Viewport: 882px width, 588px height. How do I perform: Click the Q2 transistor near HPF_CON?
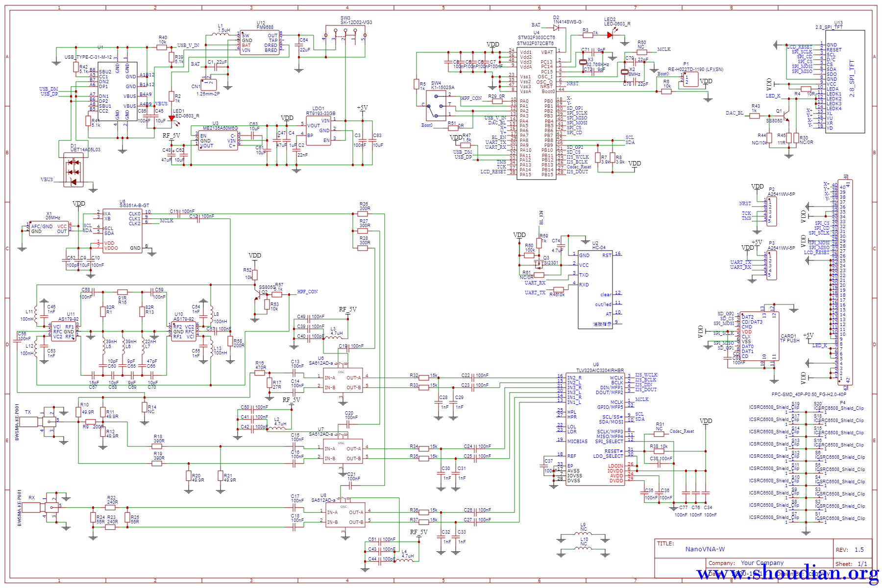click(258, 294)
